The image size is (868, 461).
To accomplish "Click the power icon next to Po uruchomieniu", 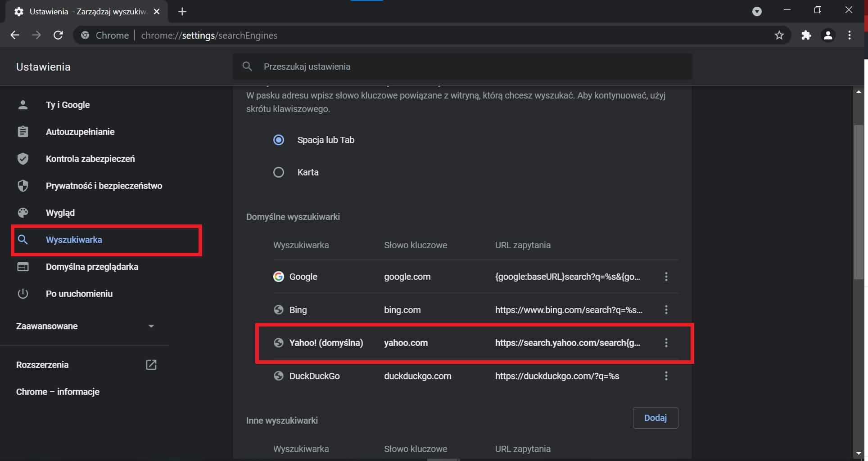I will 23,294.
